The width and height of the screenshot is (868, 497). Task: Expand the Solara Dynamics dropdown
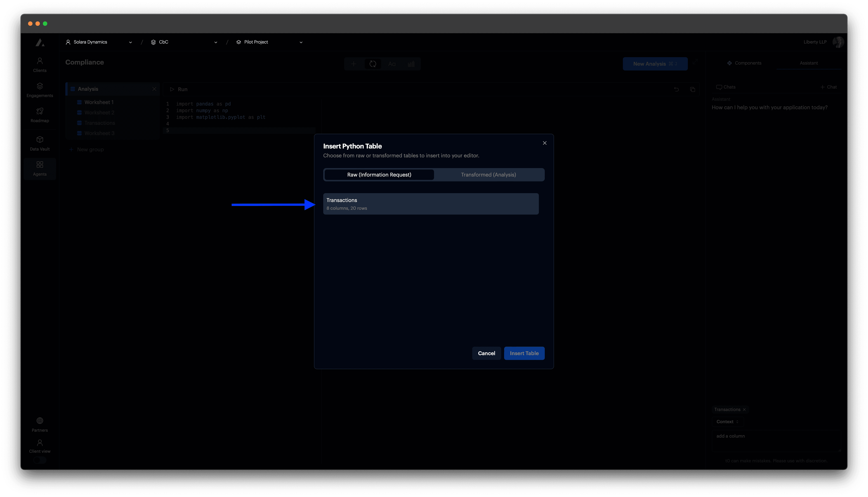130,42
